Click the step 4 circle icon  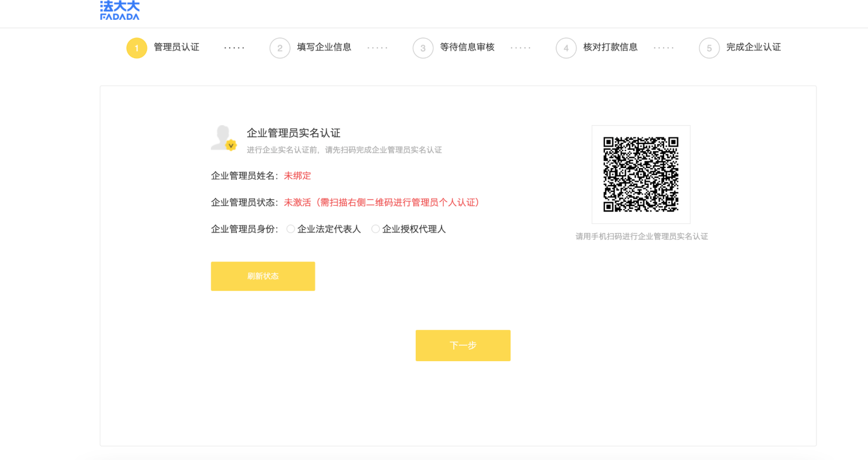click(566, 48)
